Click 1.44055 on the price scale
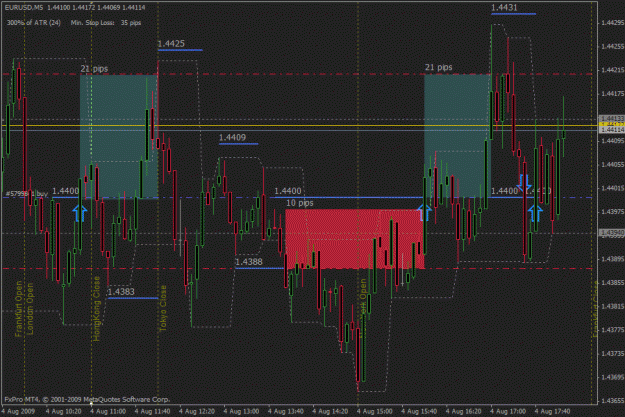The height and width of the screenshot is (417, 625). click(613, 164)
